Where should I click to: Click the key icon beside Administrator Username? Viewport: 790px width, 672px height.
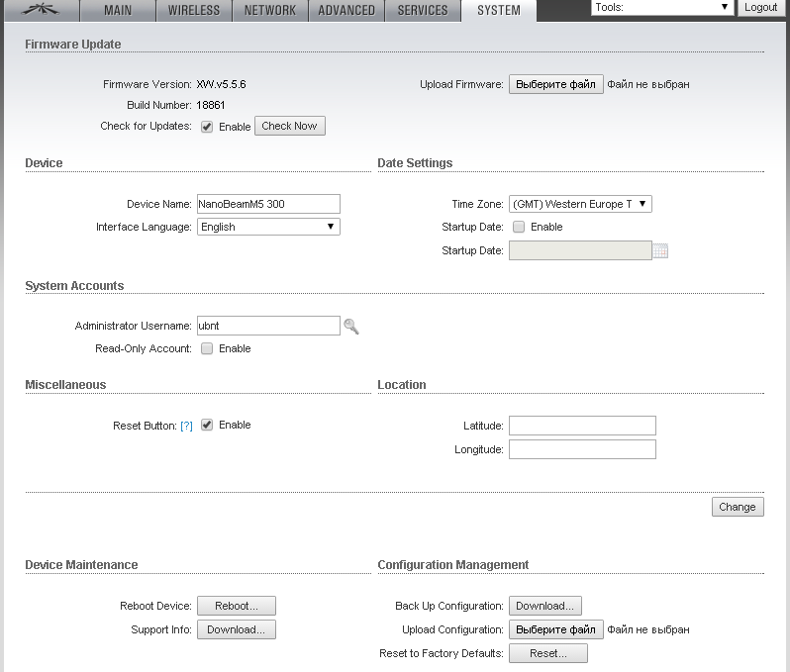[x=351, y=327]
